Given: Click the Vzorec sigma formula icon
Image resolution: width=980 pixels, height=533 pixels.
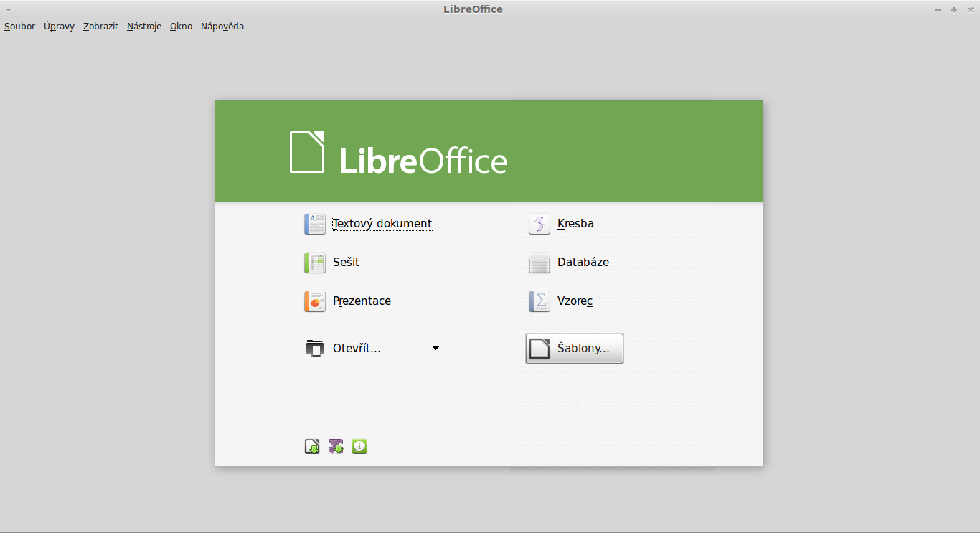Looking at the screenshot, I should (539, 301).
